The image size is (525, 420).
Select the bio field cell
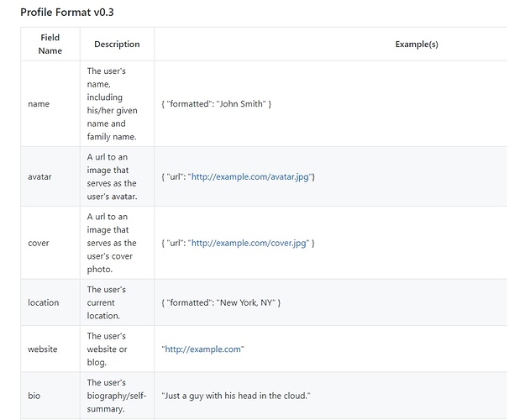[50, 396]
